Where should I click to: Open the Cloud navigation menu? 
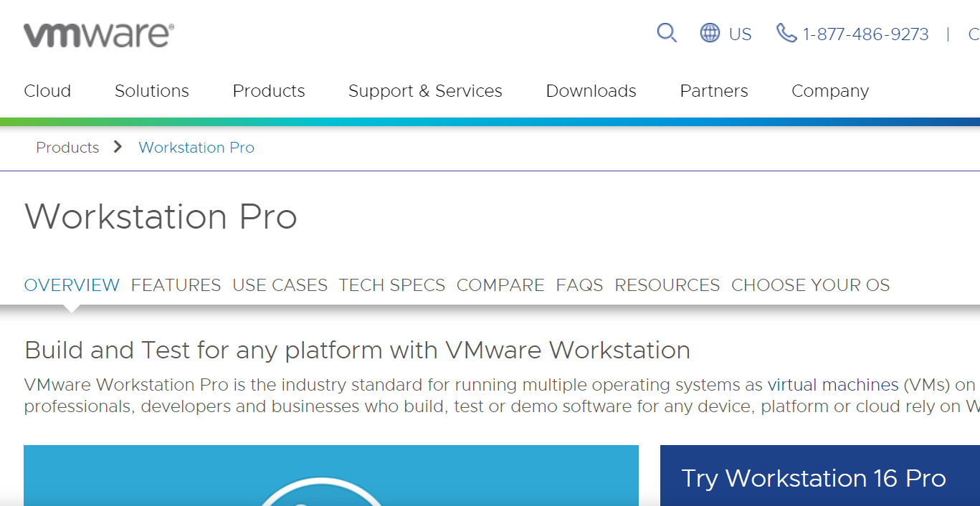(47, 91)
